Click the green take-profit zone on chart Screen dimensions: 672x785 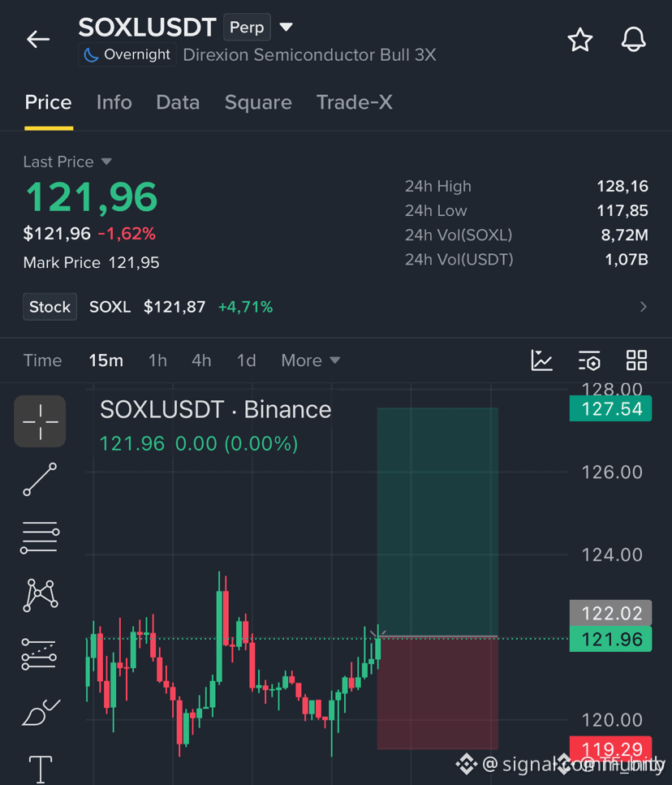coord(437,522)
